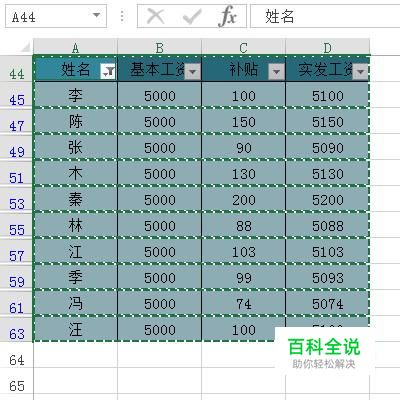Select row header 59
The image size is (400, 400).
(17, 277)
